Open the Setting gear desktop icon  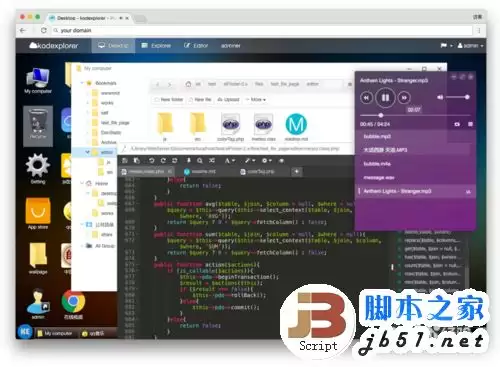tap(38, 169)
